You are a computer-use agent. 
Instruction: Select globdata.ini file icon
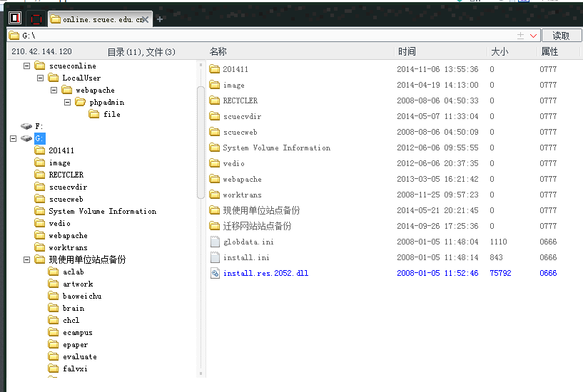(x=215, y=242)
